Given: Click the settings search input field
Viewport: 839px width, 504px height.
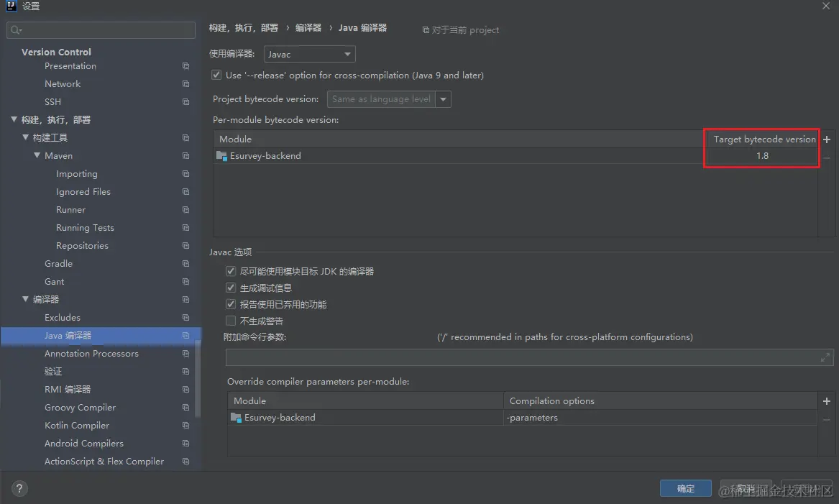Looking at the screenshot, I should (101, 30).
